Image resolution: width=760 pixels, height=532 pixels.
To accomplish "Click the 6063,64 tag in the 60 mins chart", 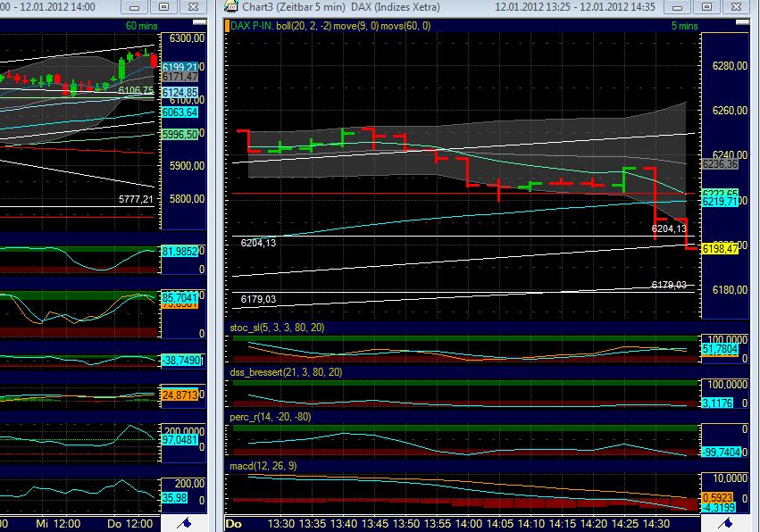I will pos(180,112).
